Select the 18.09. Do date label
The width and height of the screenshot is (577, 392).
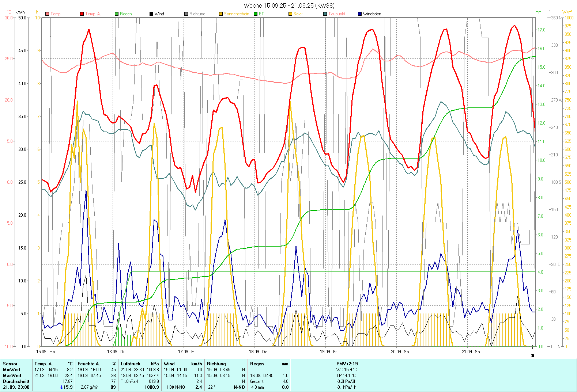[258, 352]
